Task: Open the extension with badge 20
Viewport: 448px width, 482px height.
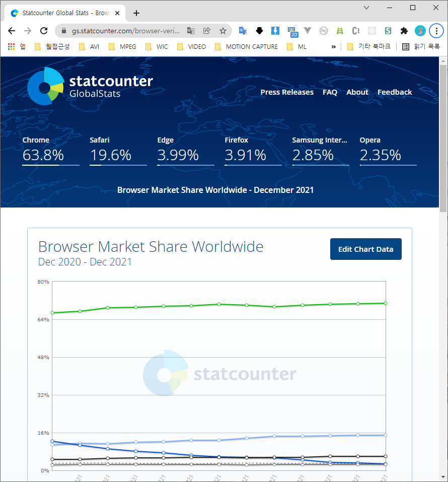Action: (292, 31)
